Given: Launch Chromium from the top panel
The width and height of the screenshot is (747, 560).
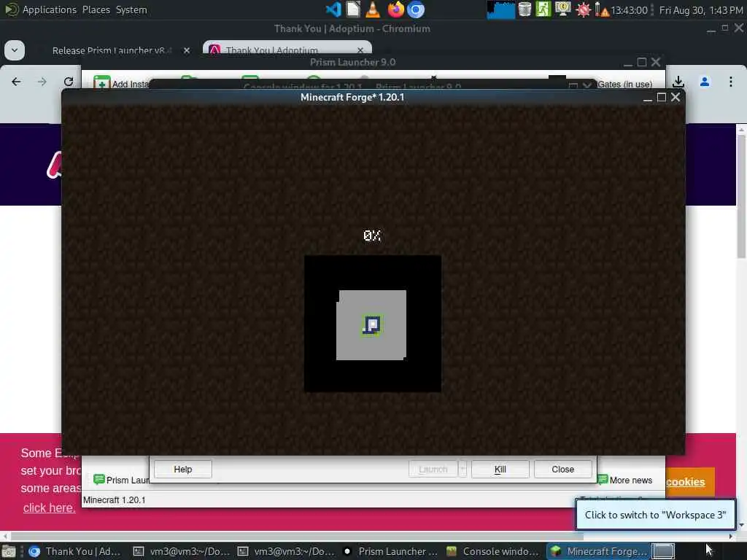Looking at the screenshot, I should (x=416, y=9).
